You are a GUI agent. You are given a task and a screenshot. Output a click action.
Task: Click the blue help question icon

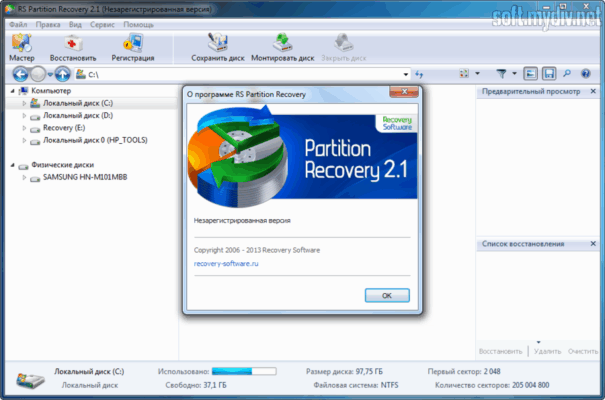coord(586,73)
